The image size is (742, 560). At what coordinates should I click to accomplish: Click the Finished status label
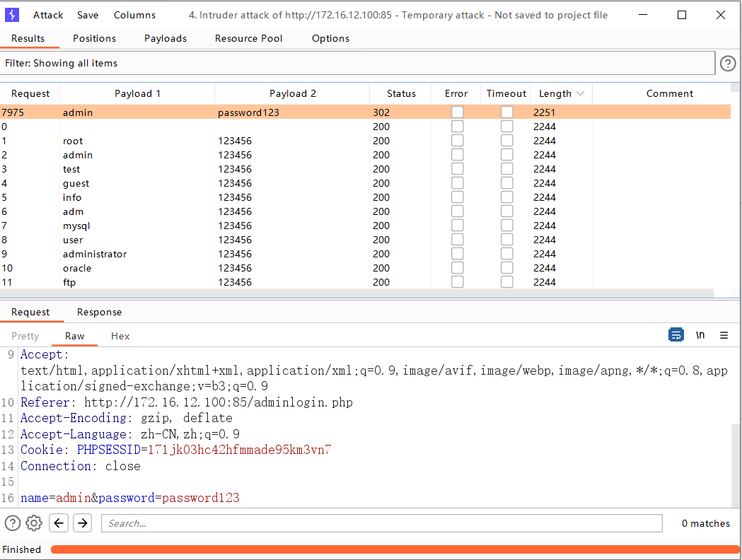click(22, 549)
